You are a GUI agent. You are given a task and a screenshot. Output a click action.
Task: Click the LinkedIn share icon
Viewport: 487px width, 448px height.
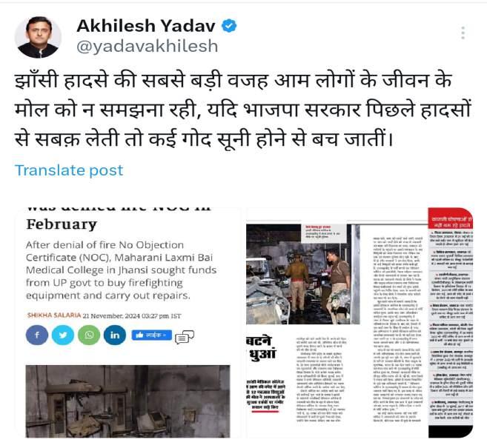115,335
